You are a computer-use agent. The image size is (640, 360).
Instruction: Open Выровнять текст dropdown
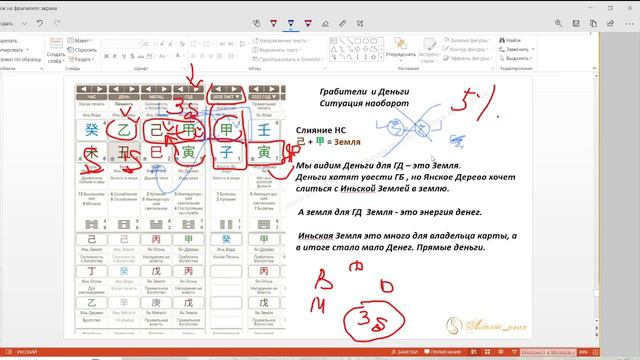[x=277, y=50]
